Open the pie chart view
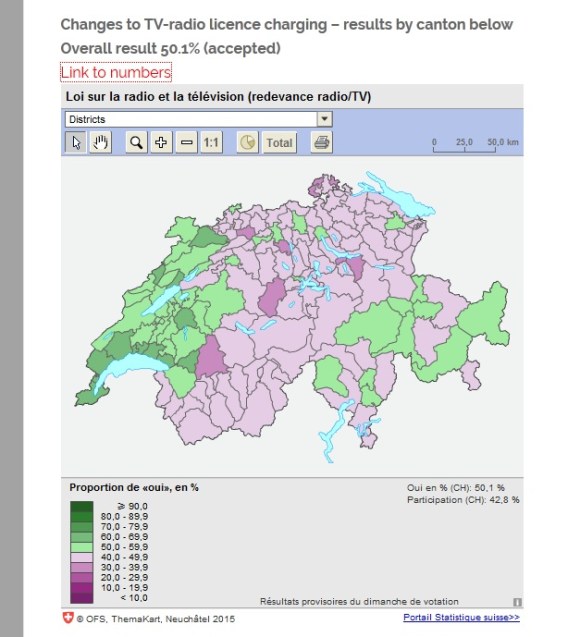This screenshot has height=637, width=580. [x=247, y=143]
